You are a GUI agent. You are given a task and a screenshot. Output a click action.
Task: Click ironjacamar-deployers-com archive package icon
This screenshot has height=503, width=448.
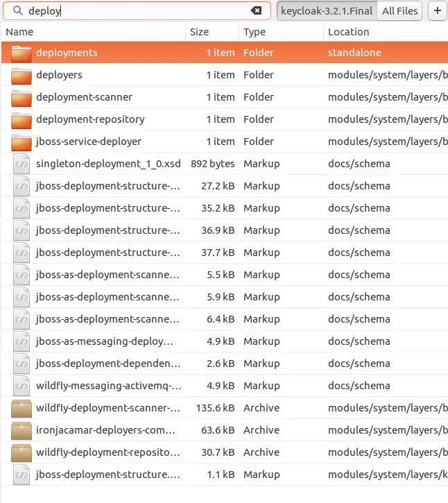[x=21, y=431]
